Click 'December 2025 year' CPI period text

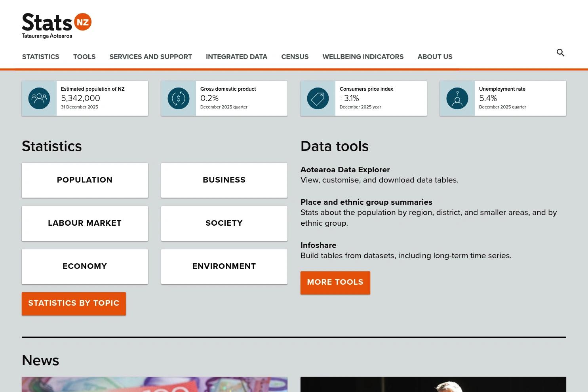(360, 107)
